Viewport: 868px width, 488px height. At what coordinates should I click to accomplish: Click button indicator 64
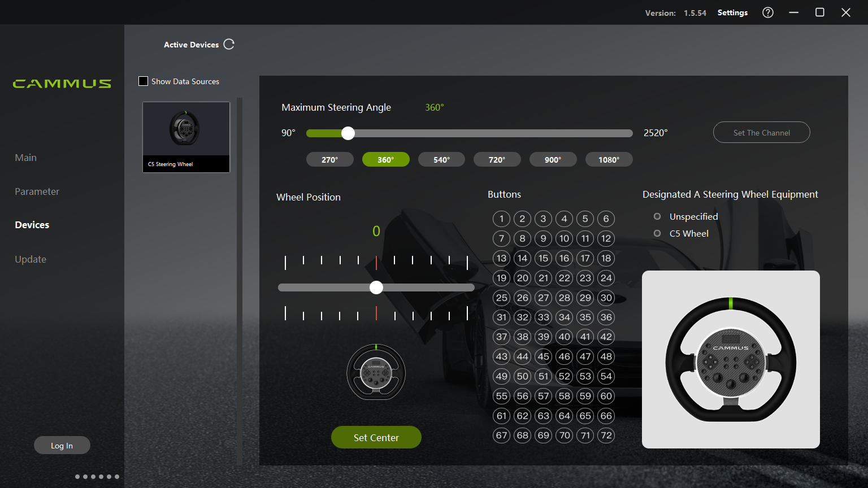564,416
